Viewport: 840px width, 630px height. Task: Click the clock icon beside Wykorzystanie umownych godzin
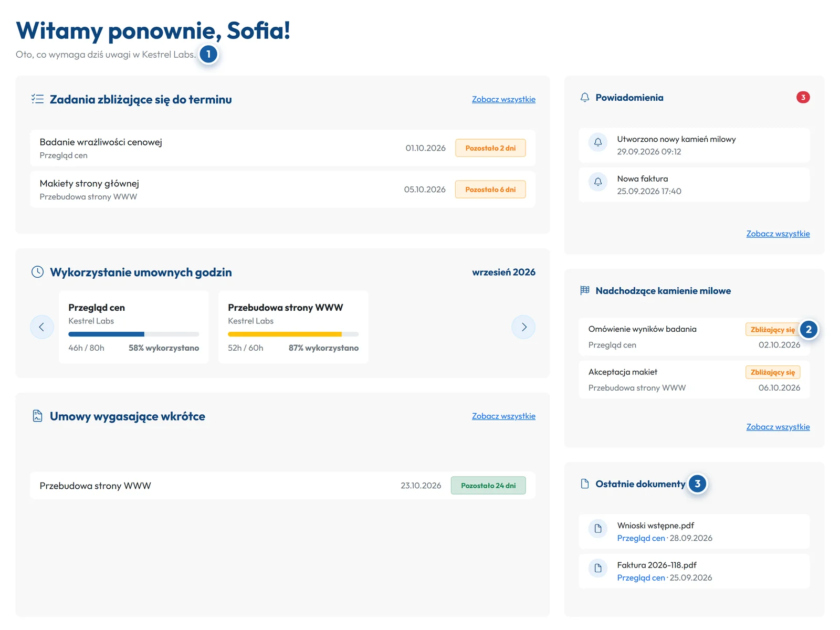37,272
